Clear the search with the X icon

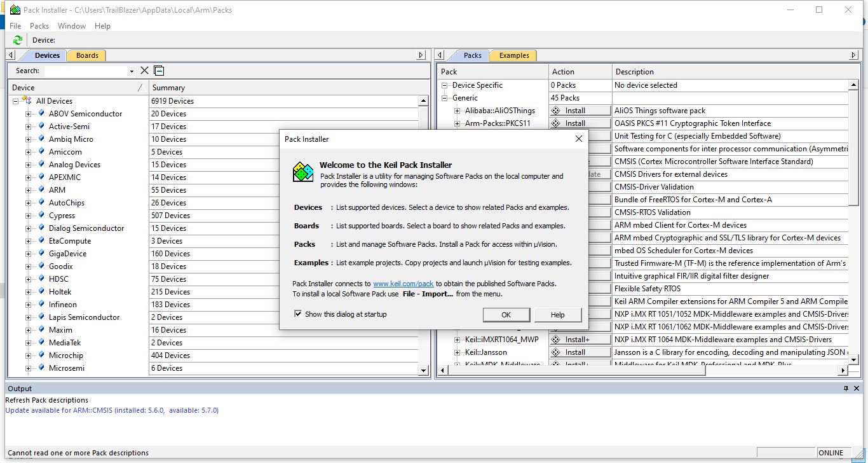click(x=144, y=71)
